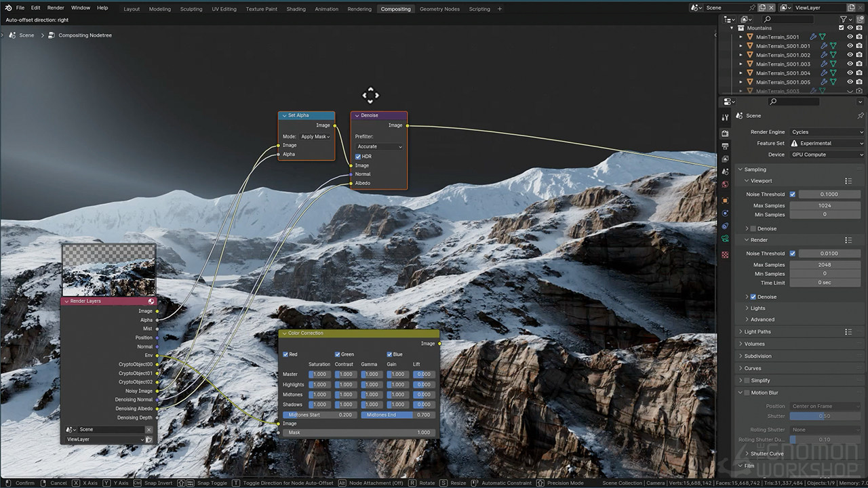Adjust the Color Correction Mask slider

[358, 432]
